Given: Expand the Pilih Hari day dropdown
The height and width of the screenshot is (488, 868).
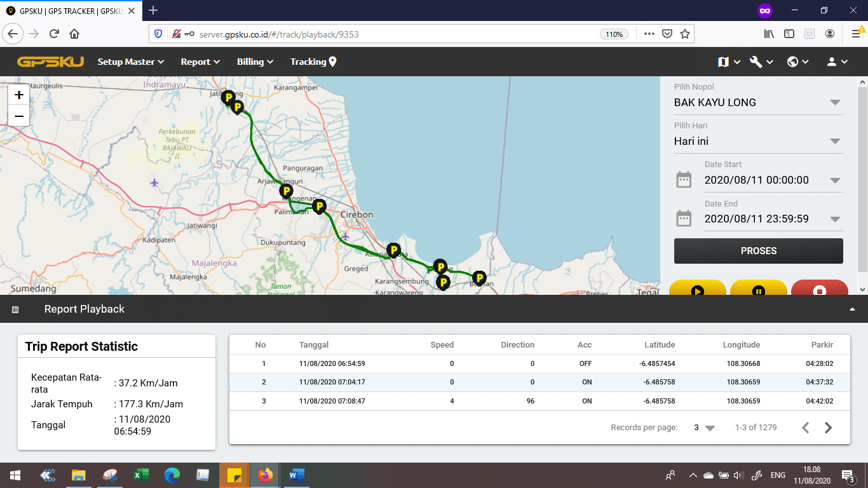Looking at the screenshot, I should click(835, 142).
